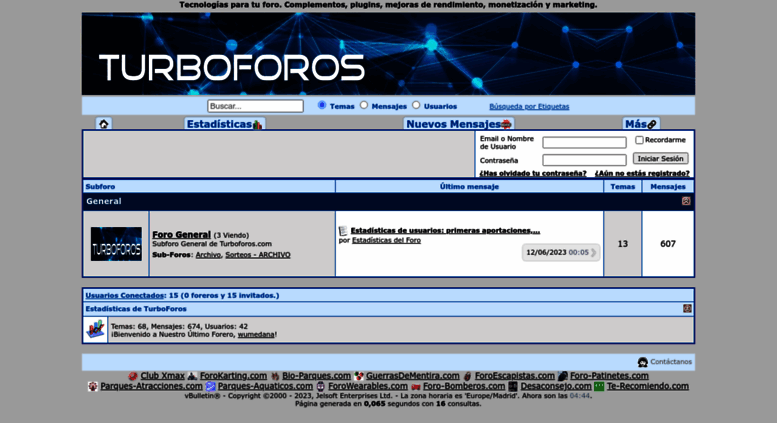Click the Temas column header
The image size is (777, 423).
(x=622, y=186)
